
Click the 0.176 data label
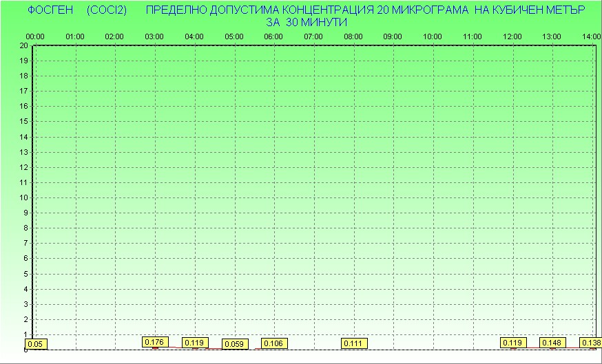click(x=155, y=341)
